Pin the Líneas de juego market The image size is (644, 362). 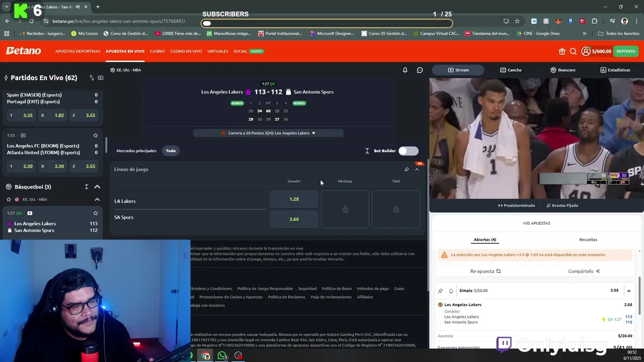[407, 169]
